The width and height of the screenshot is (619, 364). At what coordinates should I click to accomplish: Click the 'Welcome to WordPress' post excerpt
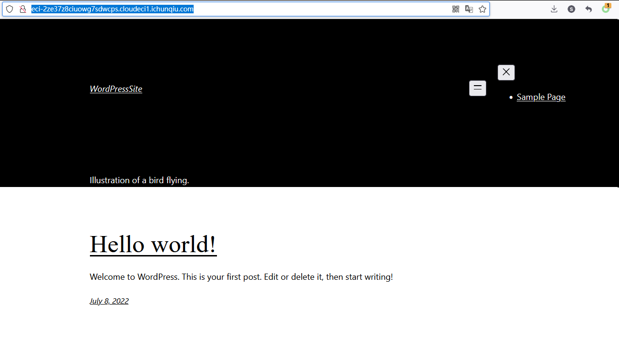241,277
